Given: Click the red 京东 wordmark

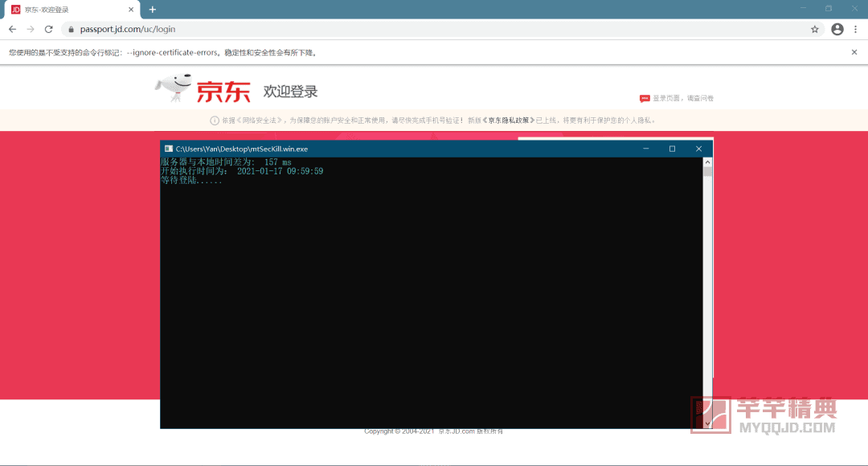Looking at the screenshot, I should [x=223, y=92].
